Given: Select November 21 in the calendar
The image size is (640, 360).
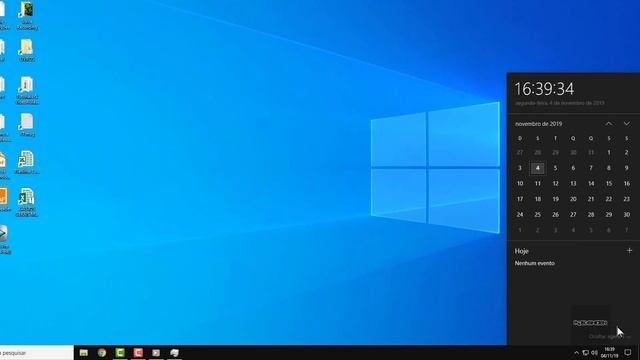Looking at the screenshot, I should [x=591, y=199].
